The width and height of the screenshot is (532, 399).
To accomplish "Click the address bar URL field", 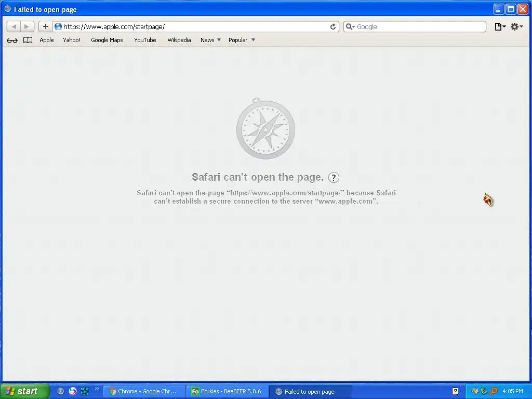I will (195, 27).
